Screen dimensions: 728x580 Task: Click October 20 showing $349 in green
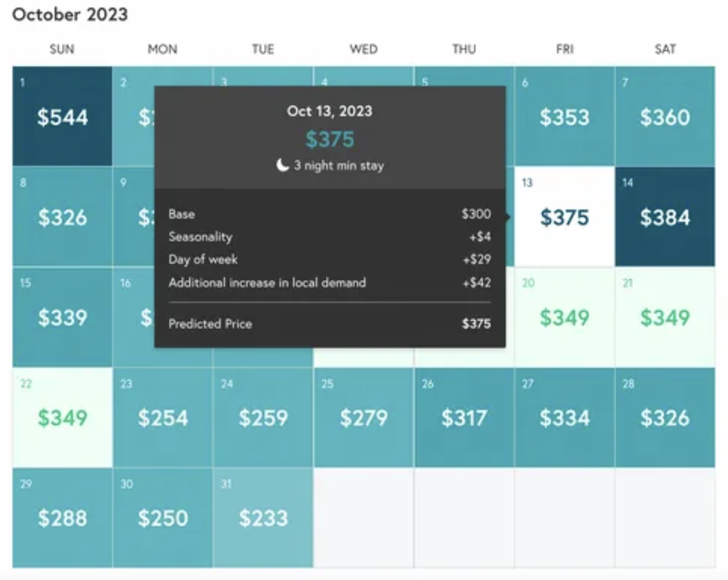click(x=564, y=318)
